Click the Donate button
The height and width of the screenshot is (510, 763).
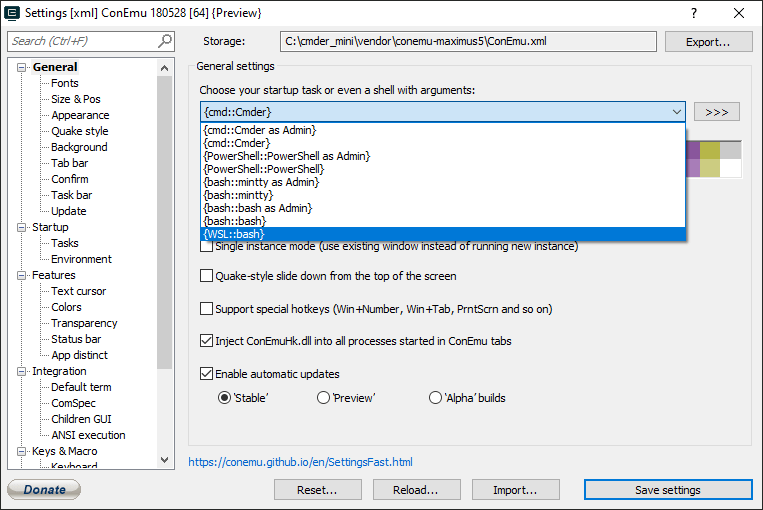tap(44, 490)
